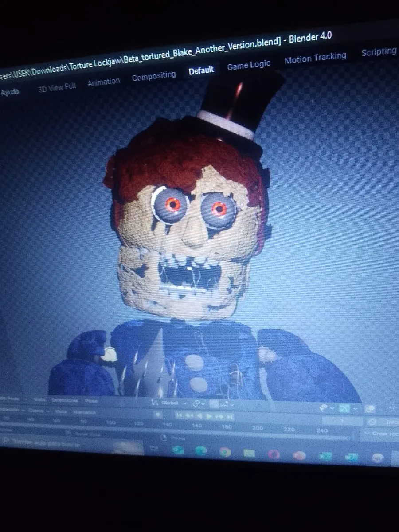Play the animation forward
Image resolution: width=399 pixels, height=532 pixels.
tap(209, 416)
